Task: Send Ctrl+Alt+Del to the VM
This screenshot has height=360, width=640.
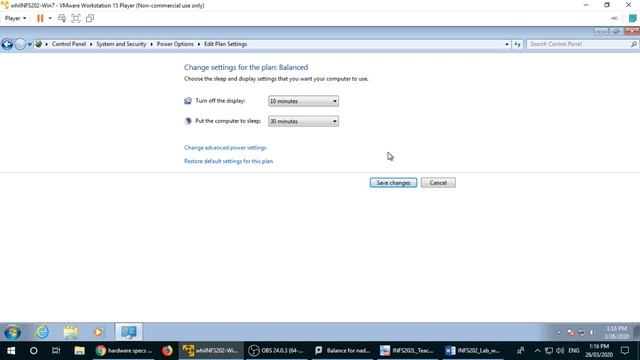Action: pos(62,18)
